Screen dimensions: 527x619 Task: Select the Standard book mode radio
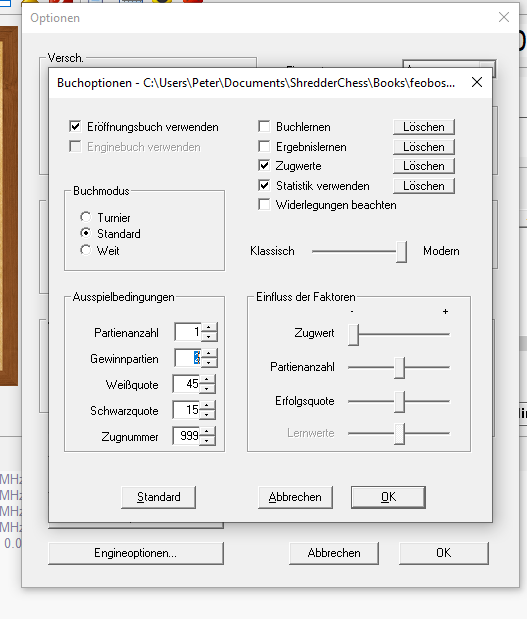(86, 233)
